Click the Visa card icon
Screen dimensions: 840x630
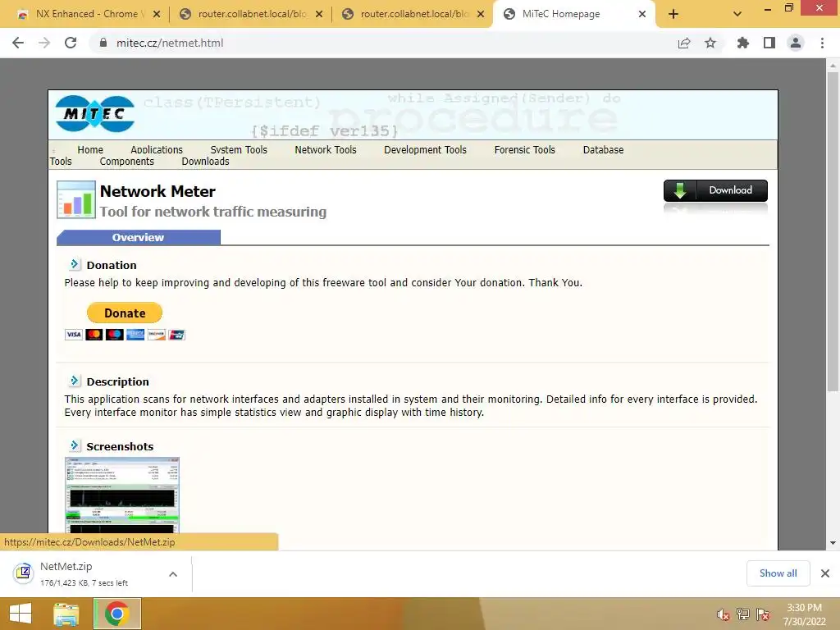73,335
